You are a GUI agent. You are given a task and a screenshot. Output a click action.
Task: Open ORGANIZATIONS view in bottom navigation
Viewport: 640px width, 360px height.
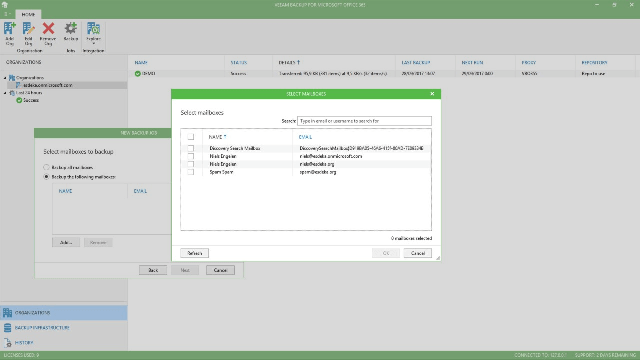(x=64, y=313)
